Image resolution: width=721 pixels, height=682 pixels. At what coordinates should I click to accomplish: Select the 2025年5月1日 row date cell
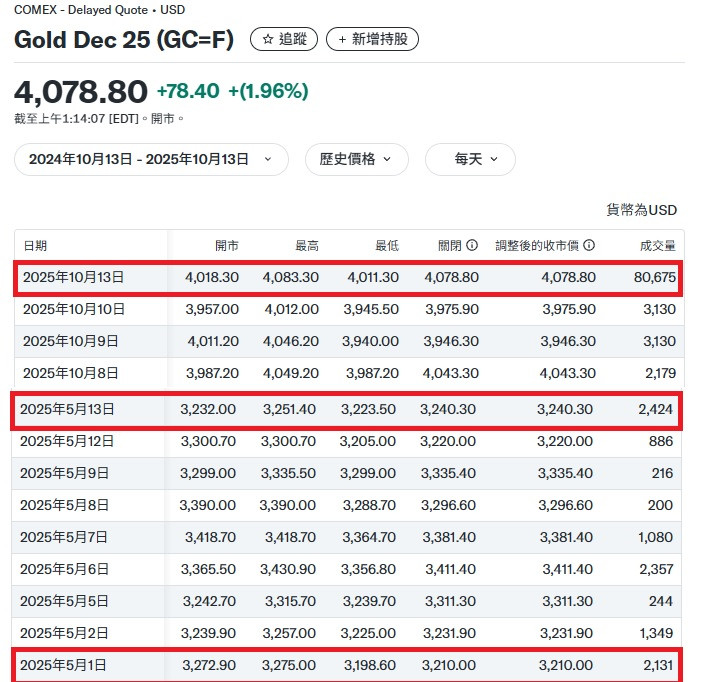(x=63, y=665)
